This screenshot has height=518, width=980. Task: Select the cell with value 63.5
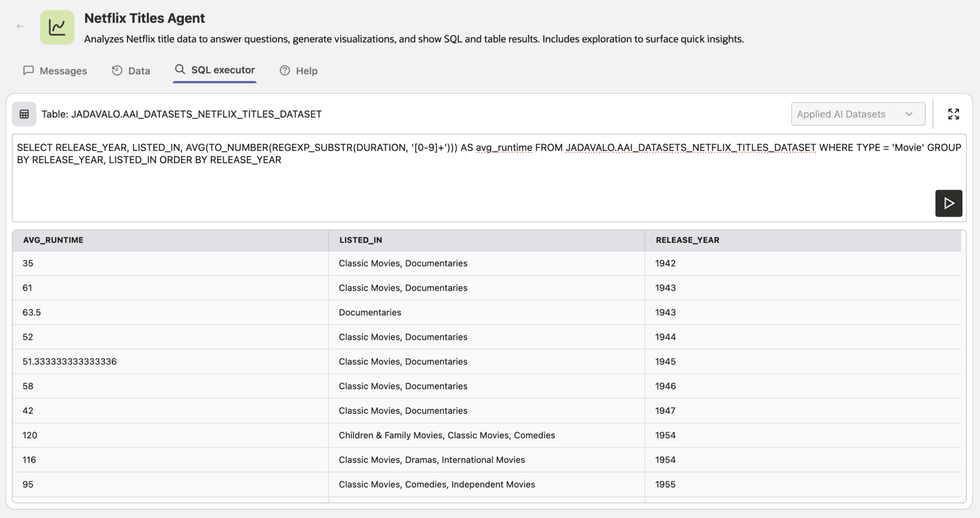pos(170,313)
